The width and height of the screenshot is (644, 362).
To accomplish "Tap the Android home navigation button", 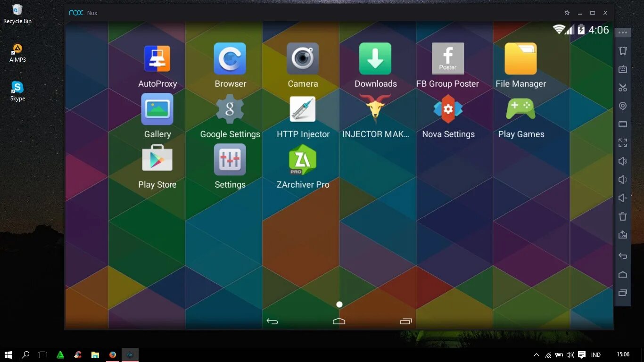I will click(x=339, y=321).
